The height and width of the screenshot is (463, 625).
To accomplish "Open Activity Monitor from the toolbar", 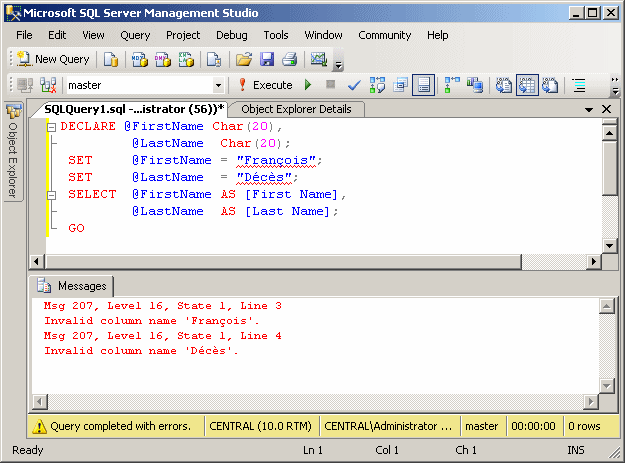I will tap(319, 59).
